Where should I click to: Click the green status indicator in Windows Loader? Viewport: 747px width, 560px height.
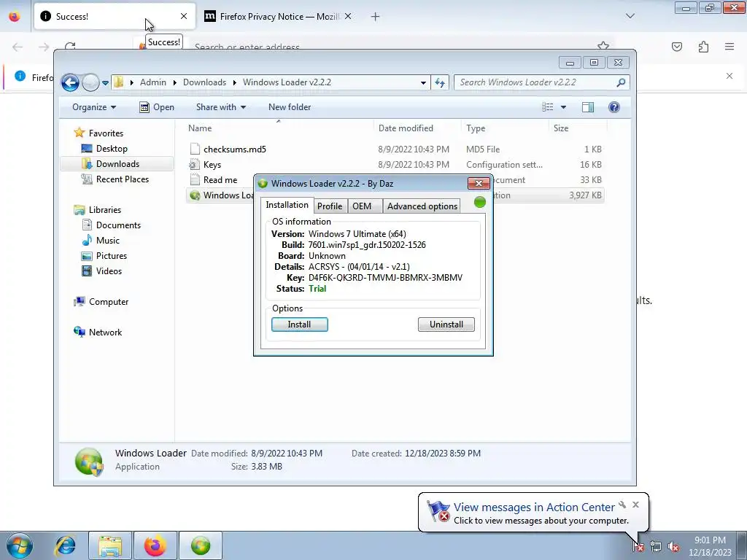click(x=480, y=203)
